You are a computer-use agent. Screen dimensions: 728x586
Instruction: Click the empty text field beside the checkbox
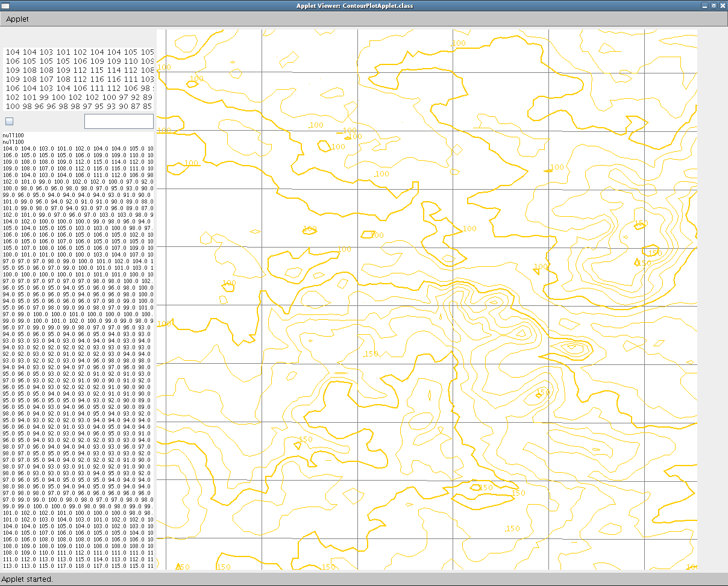pyautogui.click(x=119, y=121)
